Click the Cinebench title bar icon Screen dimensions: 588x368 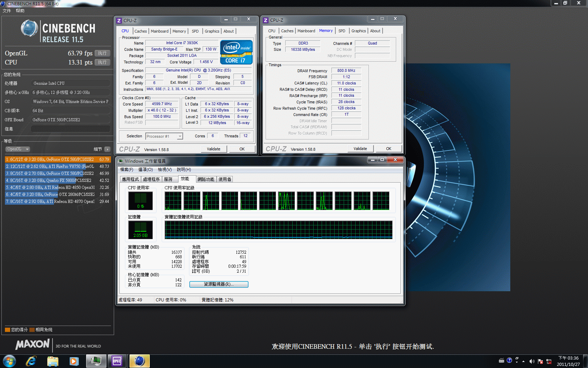point(3,4)
